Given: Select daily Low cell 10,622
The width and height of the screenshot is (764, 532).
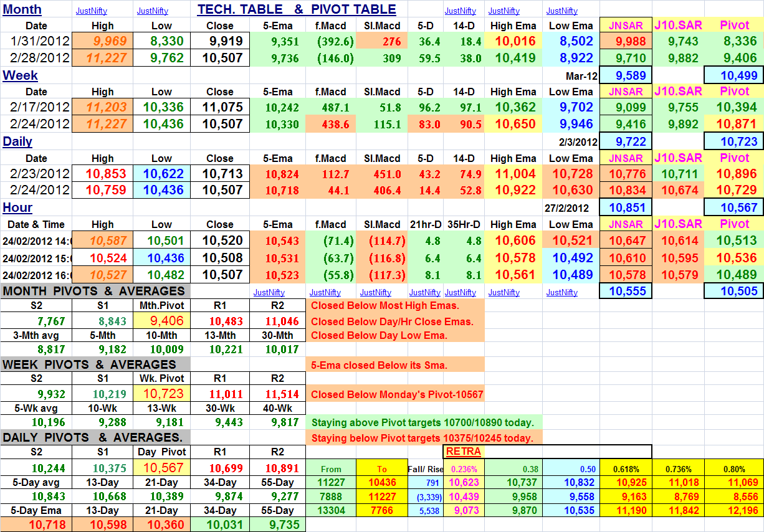Looking at the screenshot, I should (x=161, y=174).
